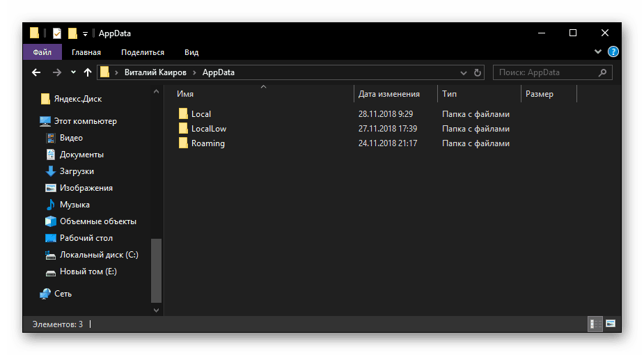
Task: Sort by the Дата изменения column header
Action: click(388, 94)
